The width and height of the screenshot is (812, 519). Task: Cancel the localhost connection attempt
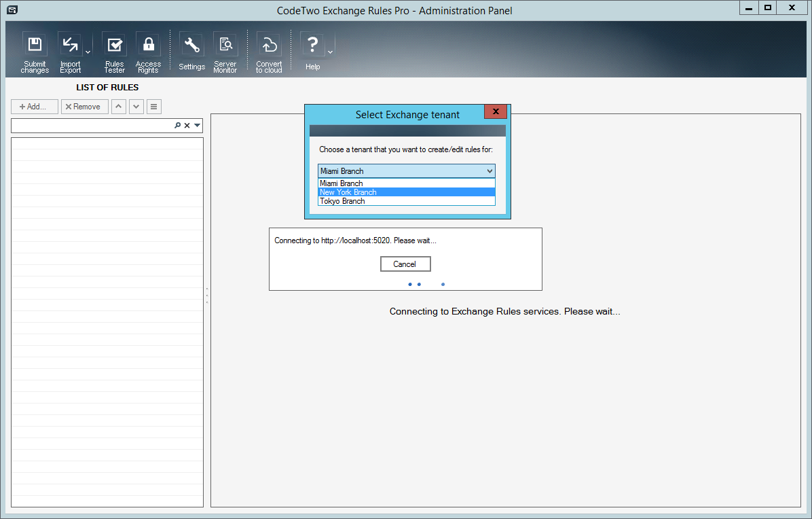point(405,264)
